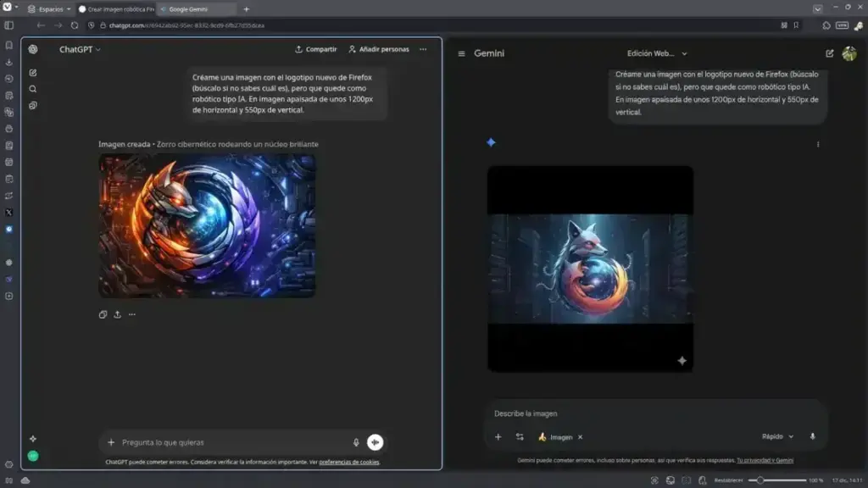Add a web panel with the plus icon

[8, 296]
